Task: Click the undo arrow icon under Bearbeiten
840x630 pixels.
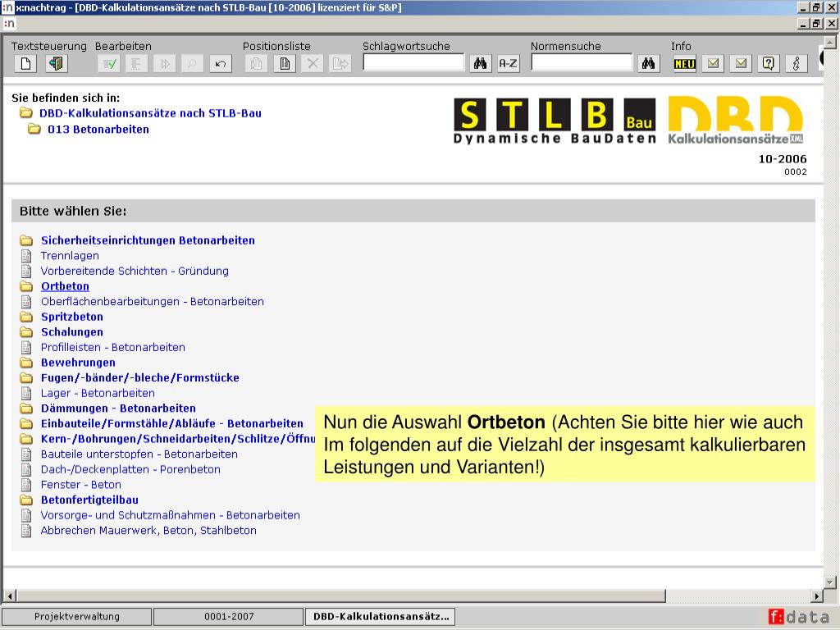Action: tap(220, 64)
